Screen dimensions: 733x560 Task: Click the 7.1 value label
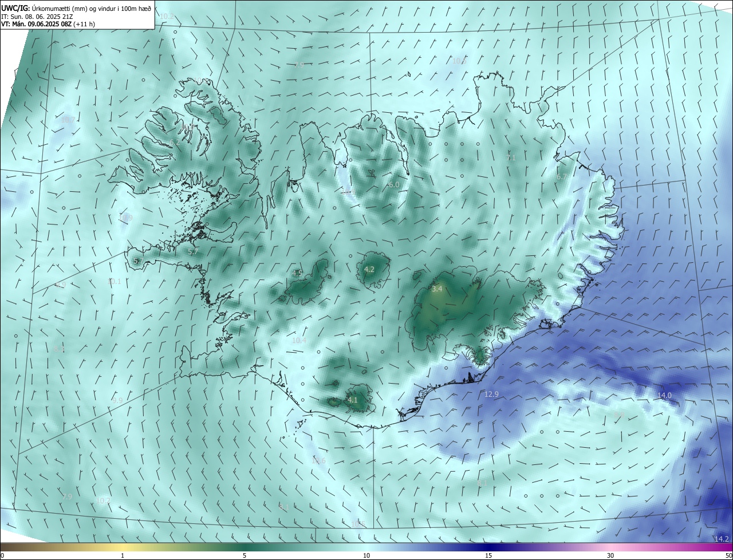511,157
